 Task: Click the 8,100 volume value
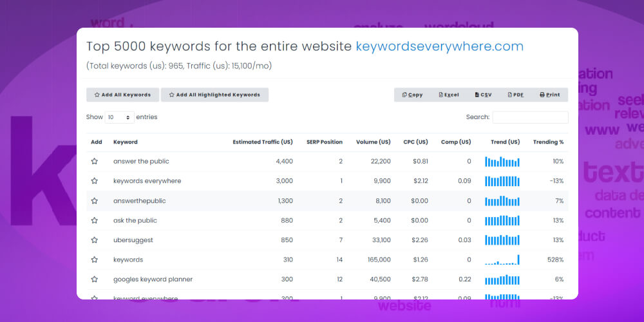coord(383,201)
